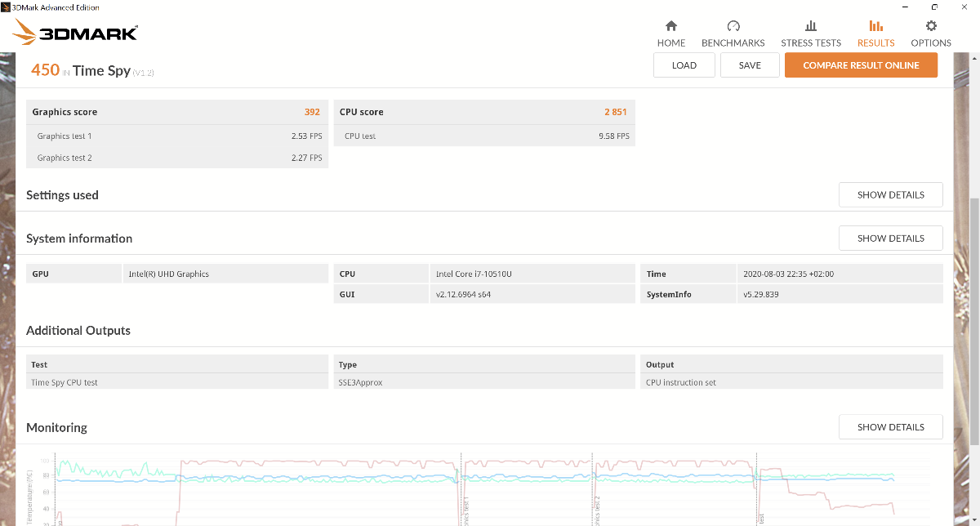Click the Home house icon

[670, 26]
